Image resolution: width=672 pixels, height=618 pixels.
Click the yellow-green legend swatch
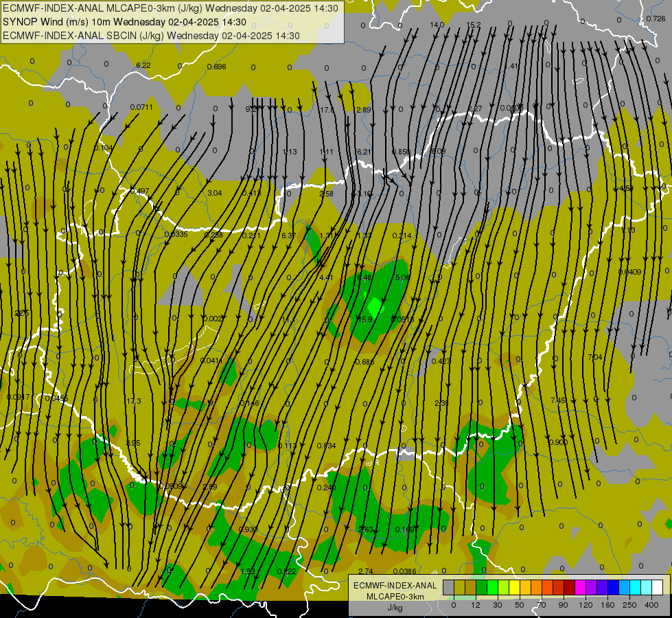(x=504, y=587)
